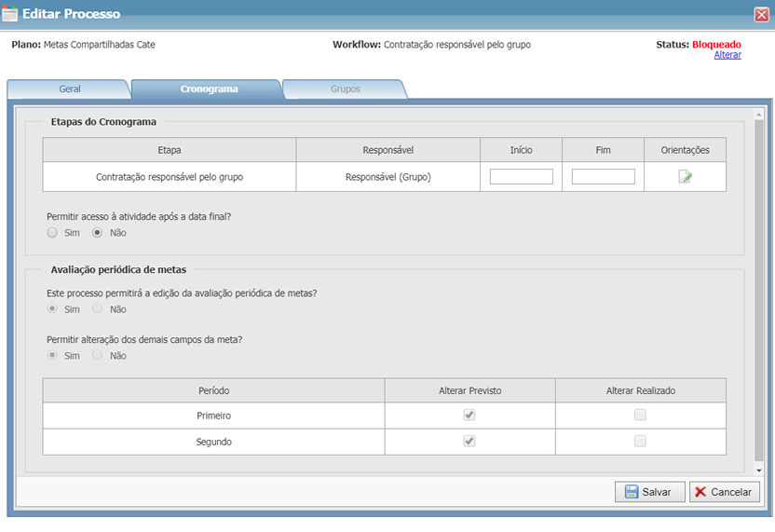Switch to the Geral tab
Image resolution: width=775 pixels, height=532 pixels.
pos(70,89)
